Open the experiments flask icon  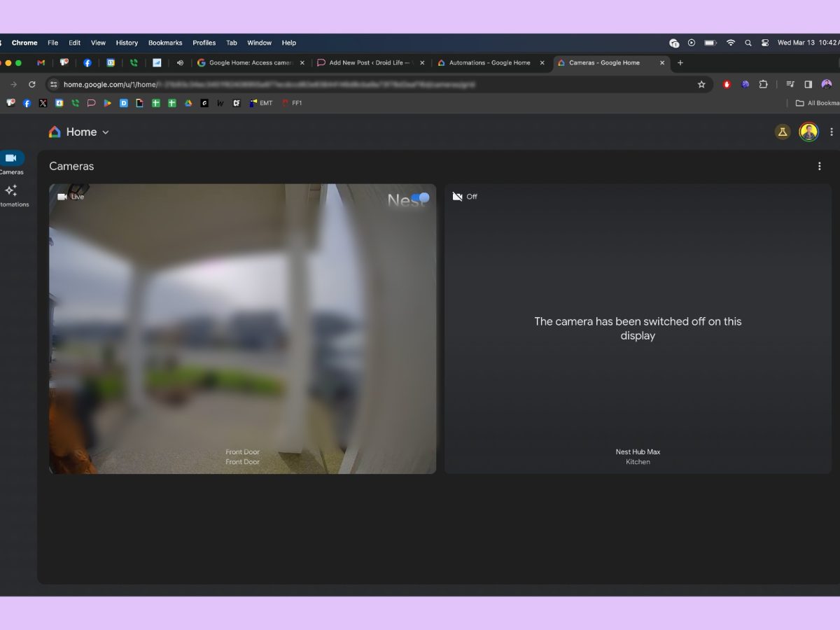[783, 132]
